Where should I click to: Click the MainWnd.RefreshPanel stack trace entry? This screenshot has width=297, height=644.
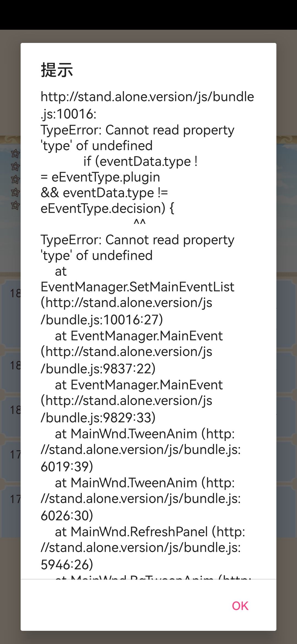coord(150,532)
